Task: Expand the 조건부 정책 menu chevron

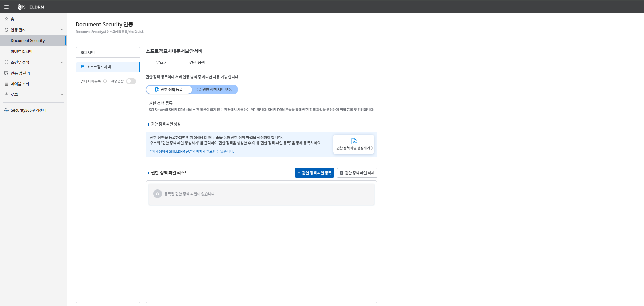Action: point(62,62)
